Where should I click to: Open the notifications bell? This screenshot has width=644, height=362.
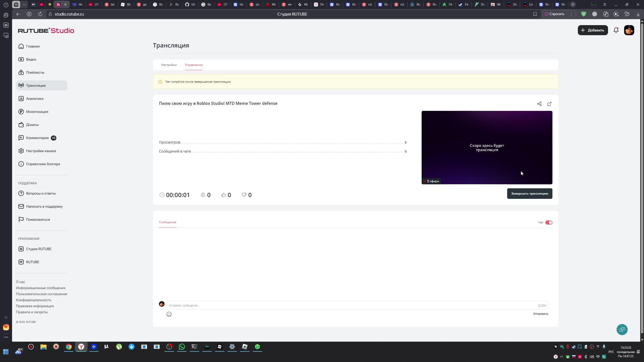point(616,30)
